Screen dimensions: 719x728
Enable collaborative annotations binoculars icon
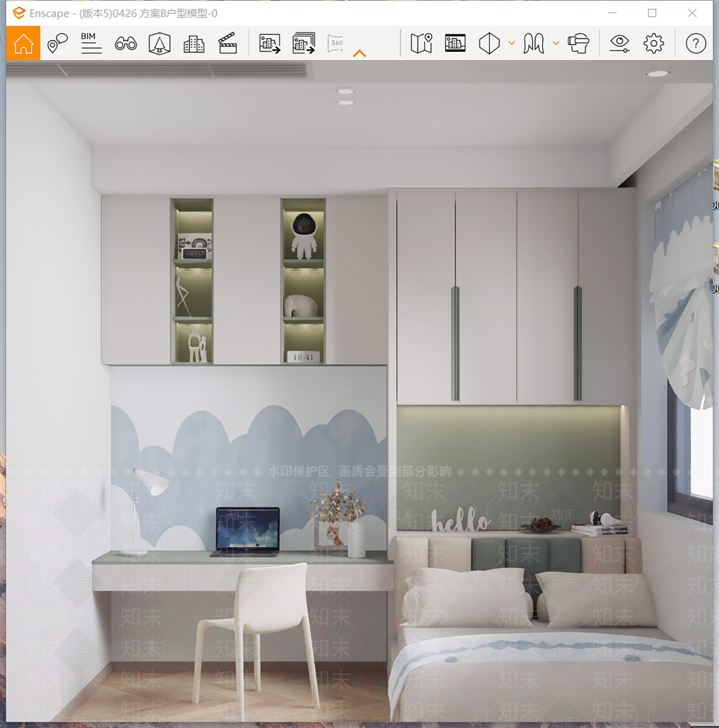(x=125, y=44)
